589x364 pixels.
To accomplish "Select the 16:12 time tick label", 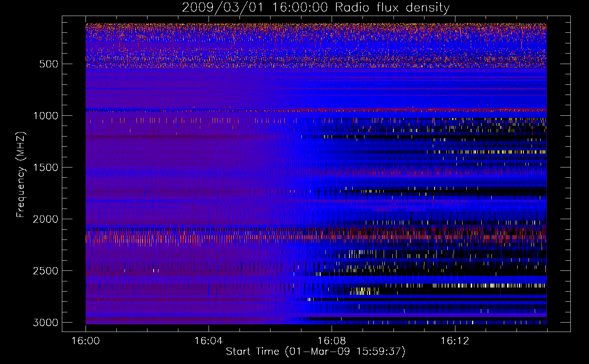I will (455, 341).
